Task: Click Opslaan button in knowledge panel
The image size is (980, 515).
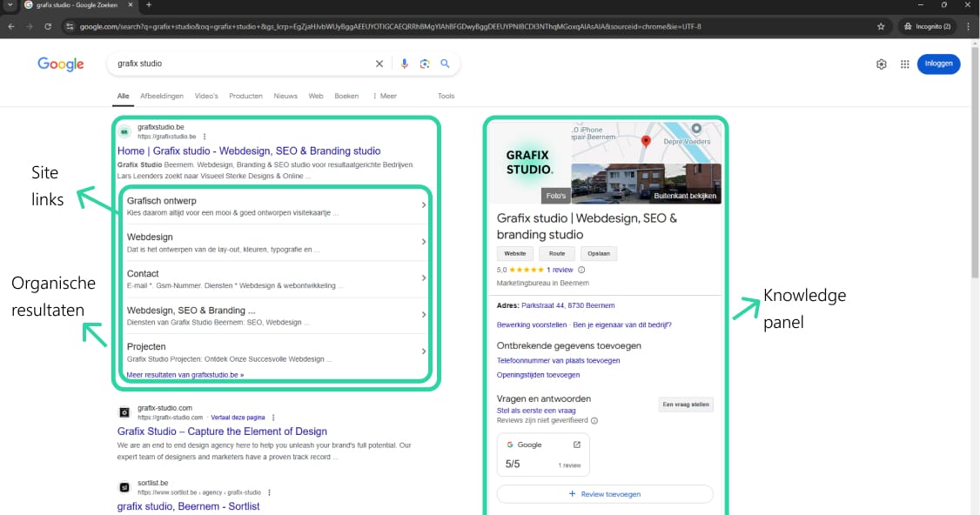Action: [x=599, y=254]
